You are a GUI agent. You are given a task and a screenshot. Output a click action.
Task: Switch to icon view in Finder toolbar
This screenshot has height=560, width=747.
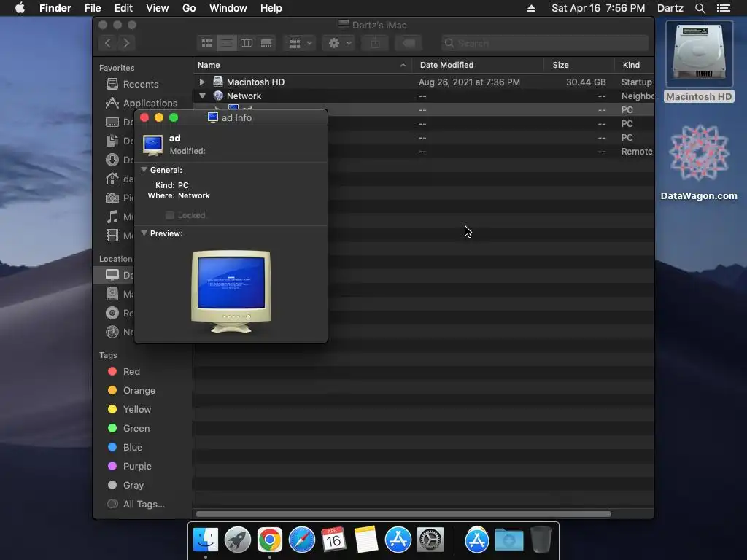coord(206,43)
